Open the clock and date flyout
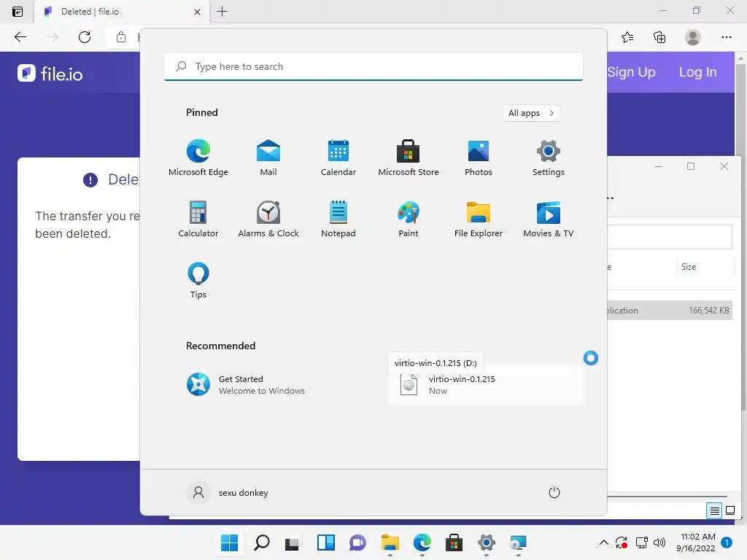The width and height of the screenshot is (747, 560). click(x=695, y=542)
